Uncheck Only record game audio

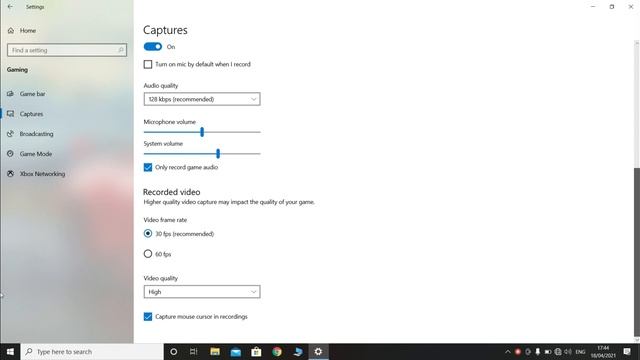point(148,167)
